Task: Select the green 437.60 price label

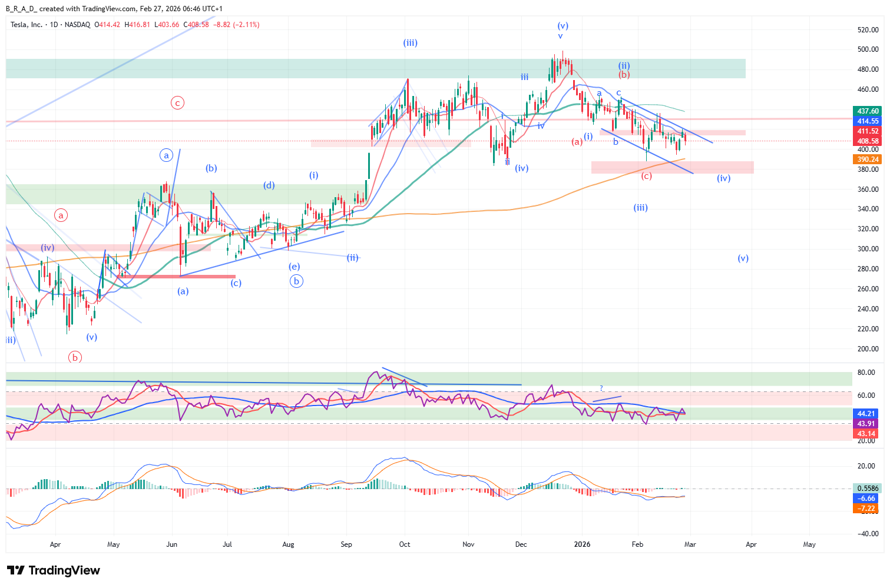Action: point(868,111)
